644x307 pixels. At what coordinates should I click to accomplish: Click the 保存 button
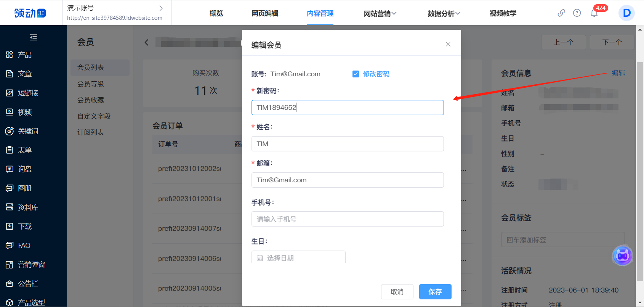coord(435,292)
